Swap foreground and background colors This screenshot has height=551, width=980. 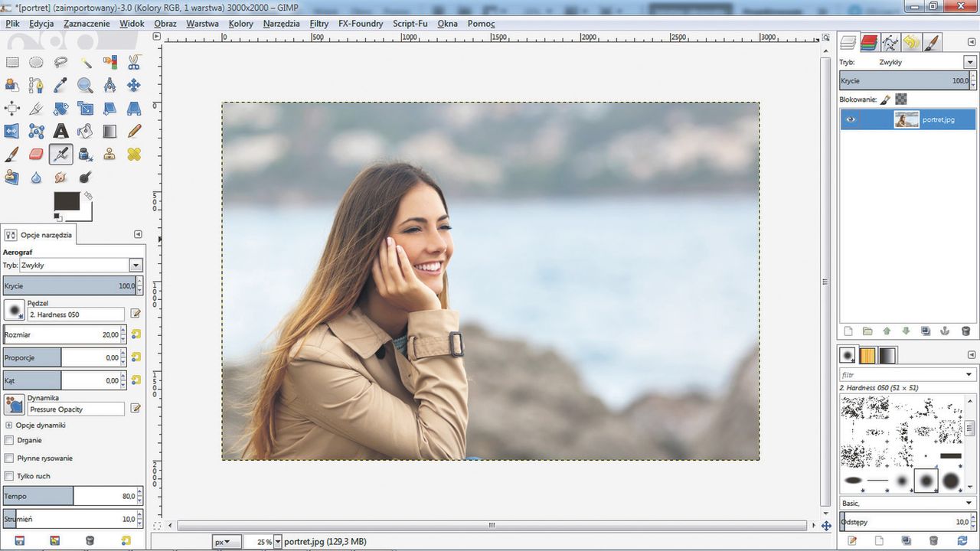[88, 196]
